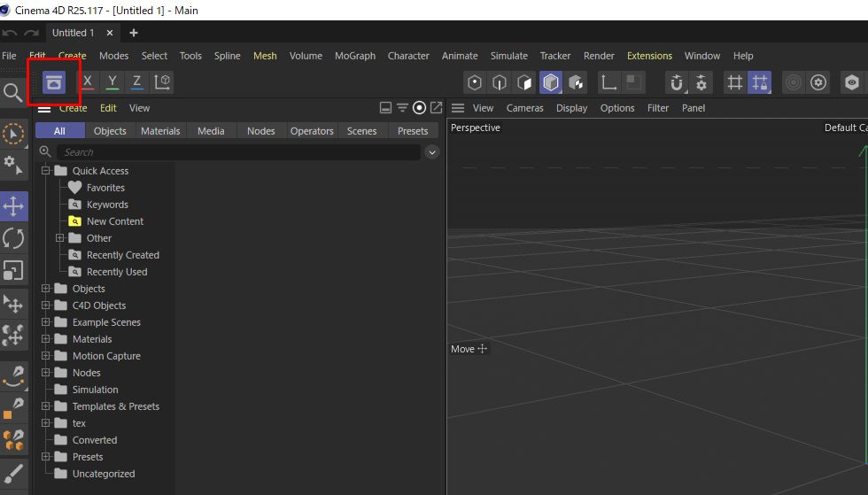
Task: Expand the Other folder
Action: (x=60, y=237)
